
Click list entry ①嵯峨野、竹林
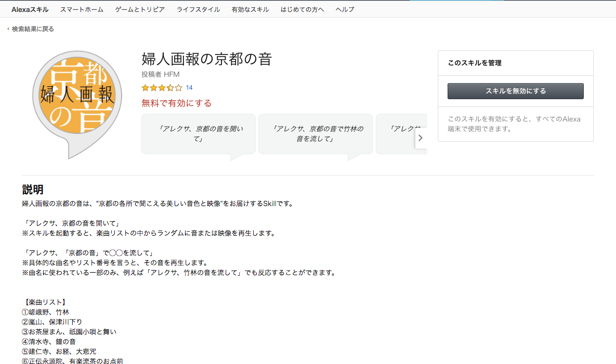coord(46,312)
